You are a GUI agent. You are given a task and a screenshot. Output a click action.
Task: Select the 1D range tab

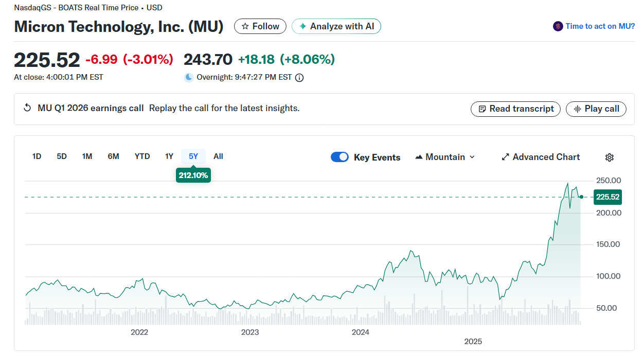click(x=37, y=156)
